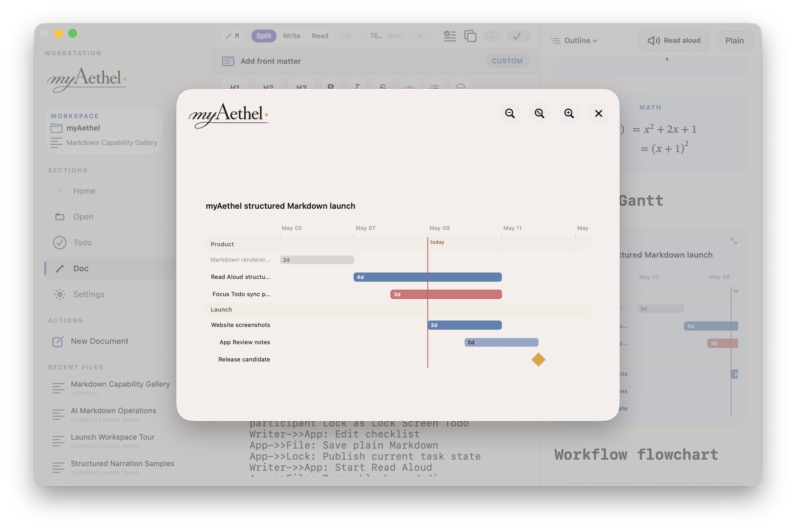Image resolution: width=796 pixels, height=532 pixels.
Task: Expand the Gantt preview card fullscreen
Action: [x=733, y=241]
